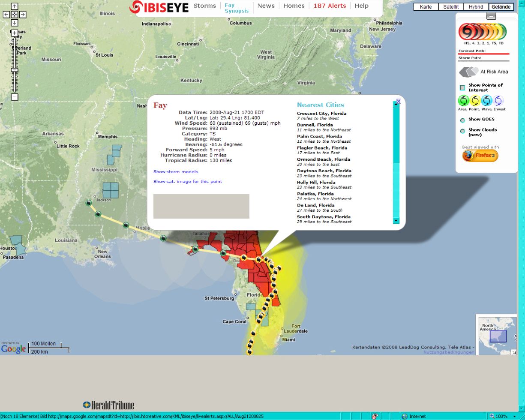Click the Firefox 2 badge
The height and width of the screenshot is (420, 525).
click(x=480, y=155)
